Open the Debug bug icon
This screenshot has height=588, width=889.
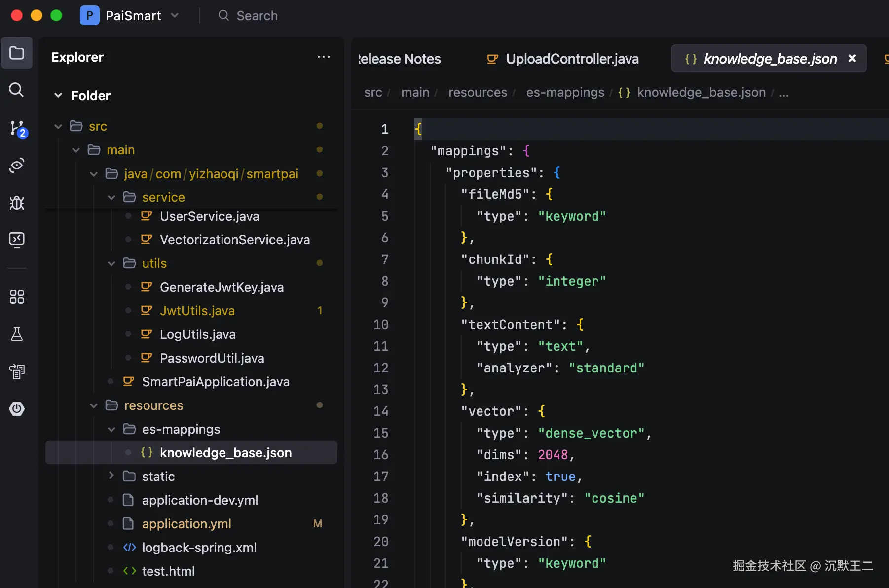coord(17,203)
